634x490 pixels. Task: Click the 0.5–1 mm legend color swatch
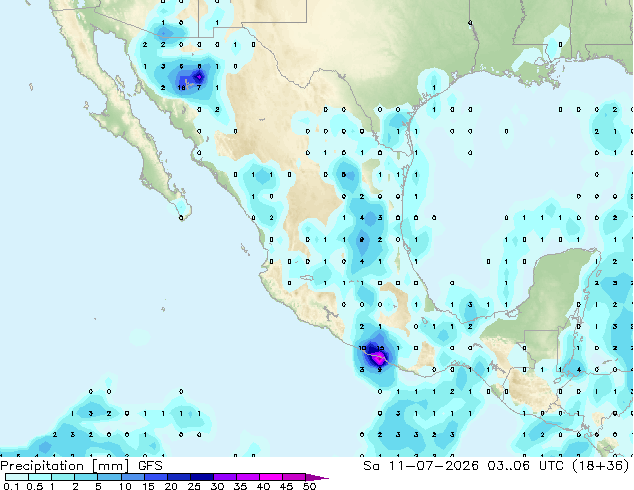[x=40, y=477]
